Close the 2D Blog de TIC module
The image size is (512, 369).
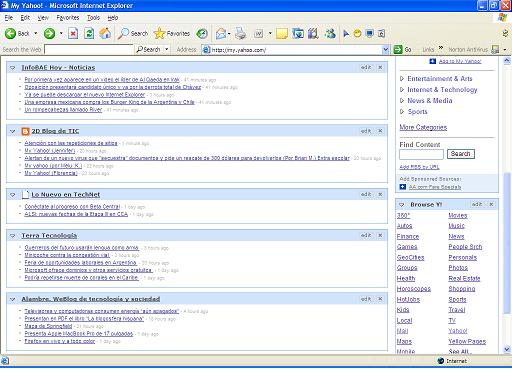pos(380,131)
